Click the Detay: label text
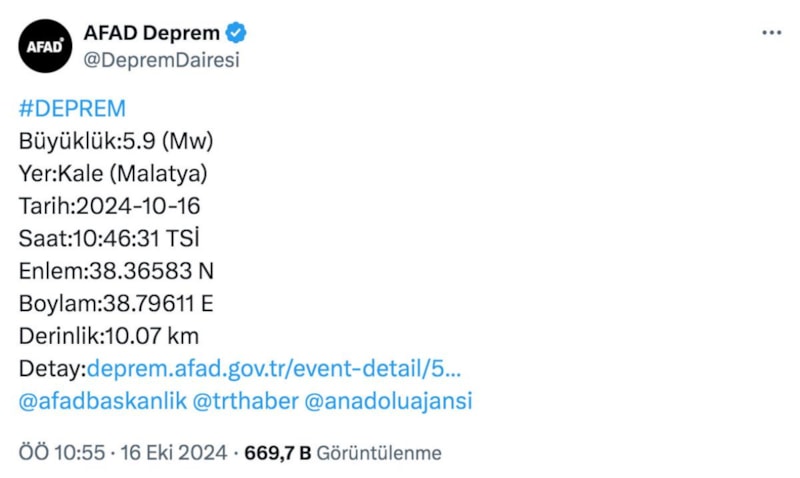The width and height of the screenshot is (800, 478). click(x=52, y=368)
